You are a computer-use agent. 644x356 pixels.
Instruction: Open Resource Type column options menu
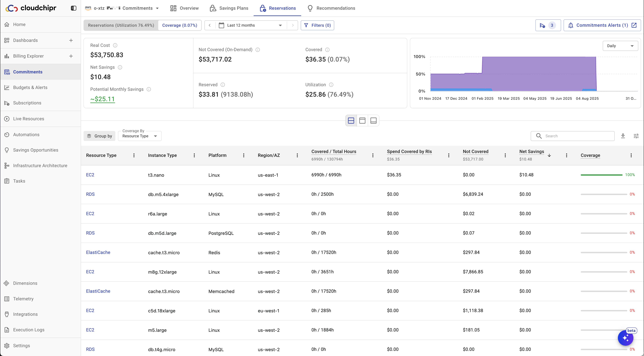134,155
